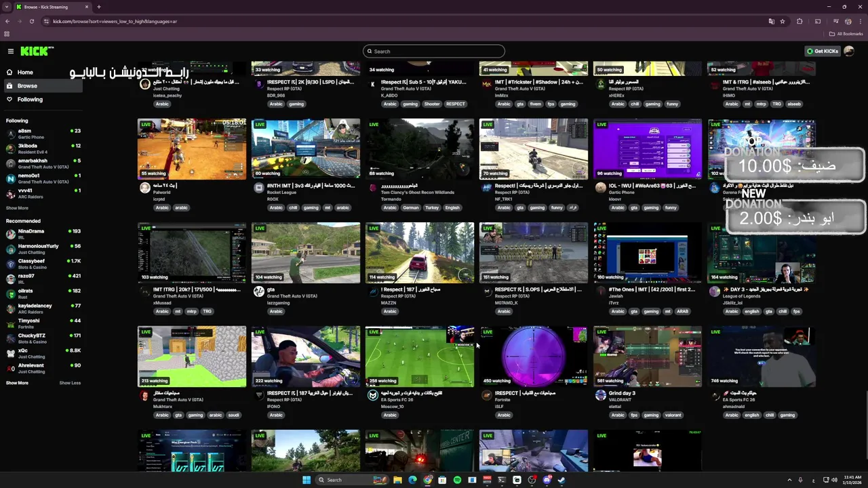Screen dimensions: 868x488
Task: Open the taskbar clock and date
Action: pos(852,480)
